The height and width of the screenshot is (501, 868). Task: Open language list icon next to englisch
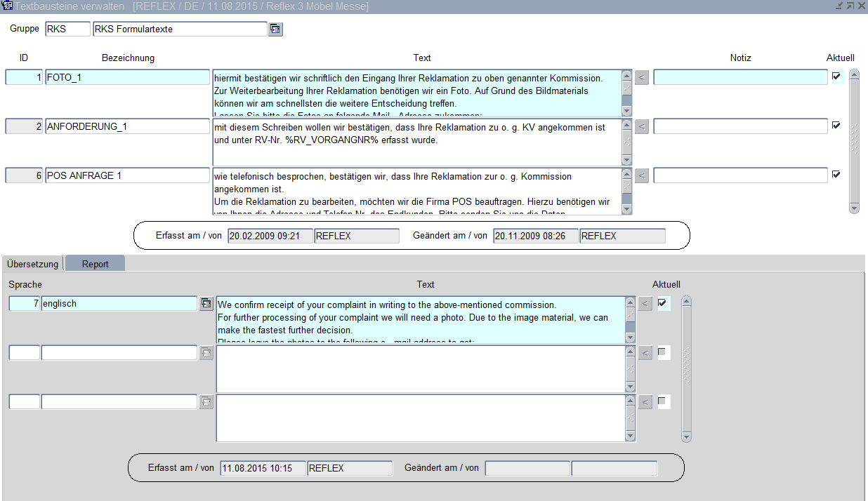pos(206,303)
